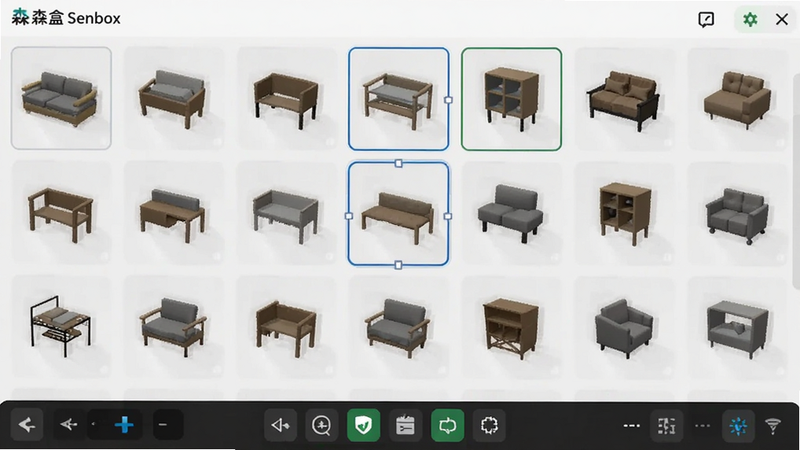
Task: Click the vertical scrollbar on the right
Action: 795,181
